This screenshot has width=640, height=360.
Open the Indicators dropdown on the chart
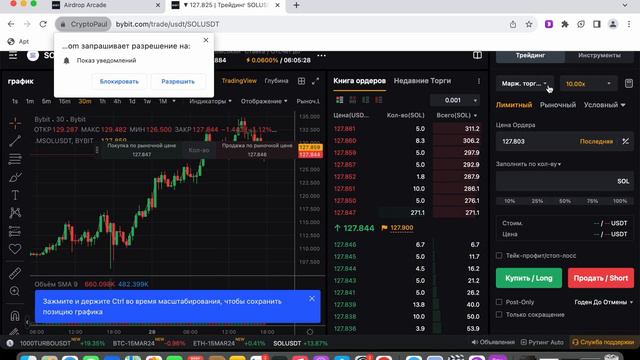[210, 101]
